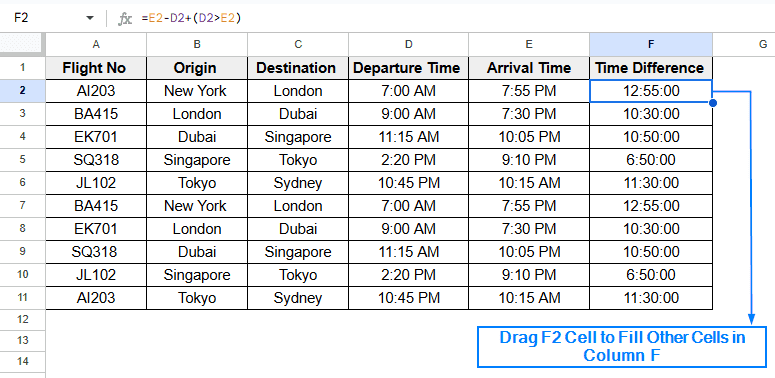Click the Flight No header cell
This screenshot has height=378, width=775.
tap(96, 68)
